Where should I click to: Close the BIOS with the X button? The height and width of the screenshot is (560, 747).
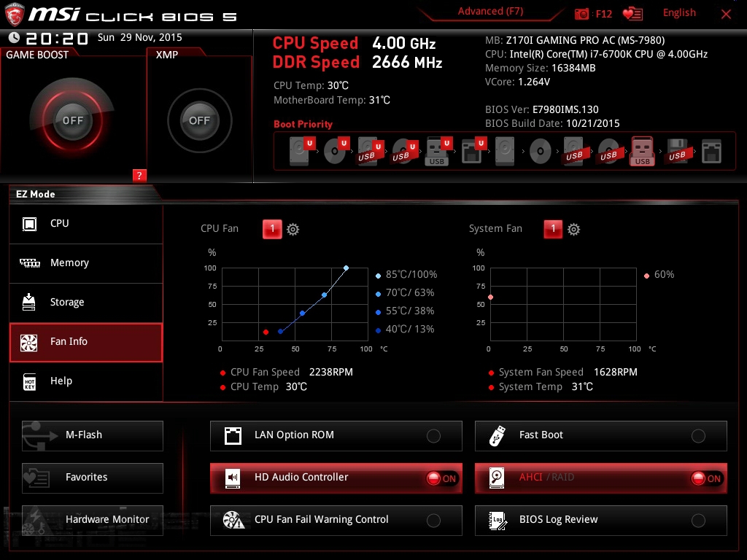click(726, 15)
